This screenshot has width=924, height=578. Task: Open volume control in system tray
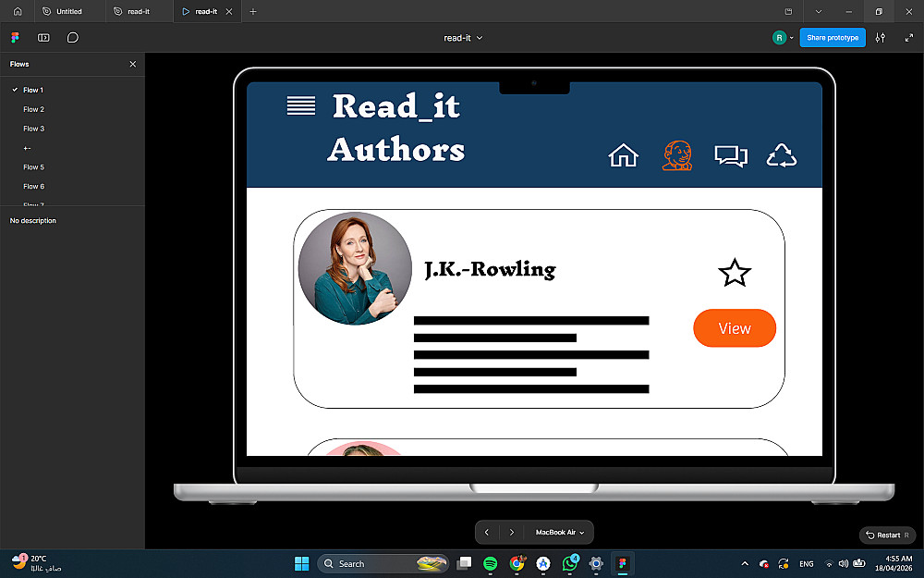(x=844, y=564)
